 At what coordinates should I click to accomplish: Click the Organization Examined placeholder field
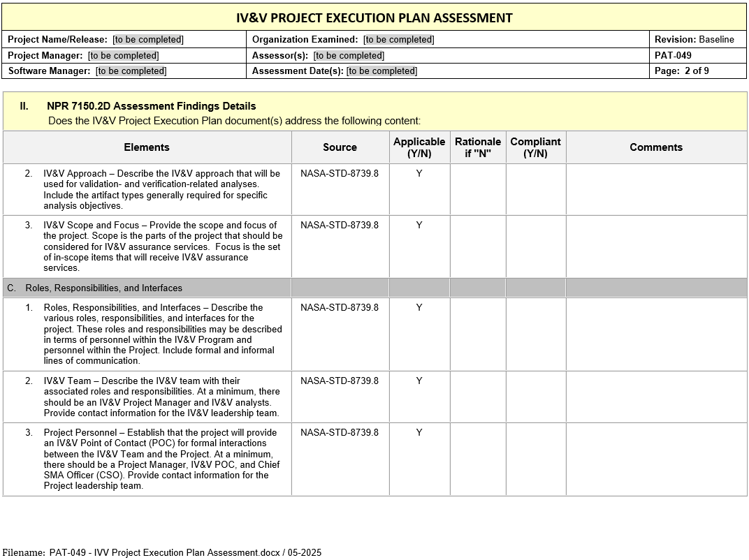(398, 40)
